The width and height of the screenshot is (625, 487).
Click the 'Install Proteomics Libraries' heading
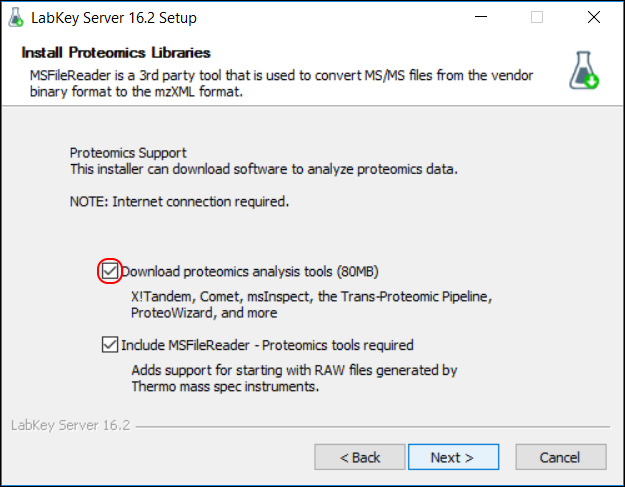coord(116,53)
